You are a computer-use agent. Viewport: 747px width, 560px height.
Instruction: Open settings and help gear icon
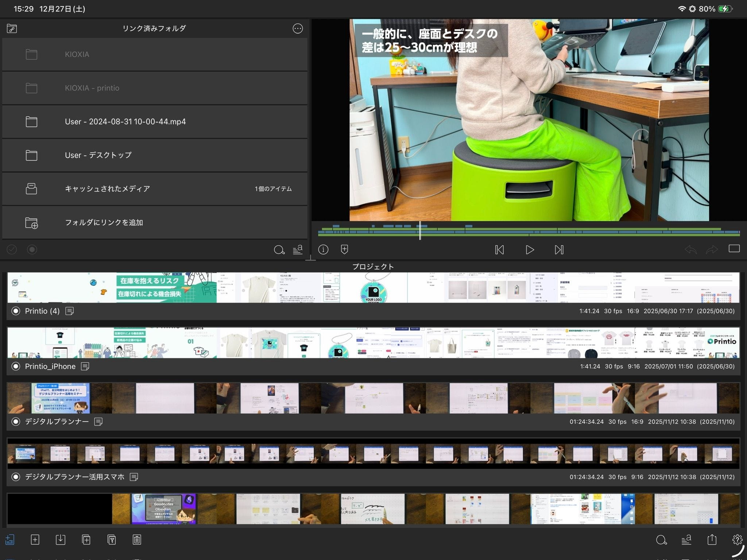coord(737,540)
